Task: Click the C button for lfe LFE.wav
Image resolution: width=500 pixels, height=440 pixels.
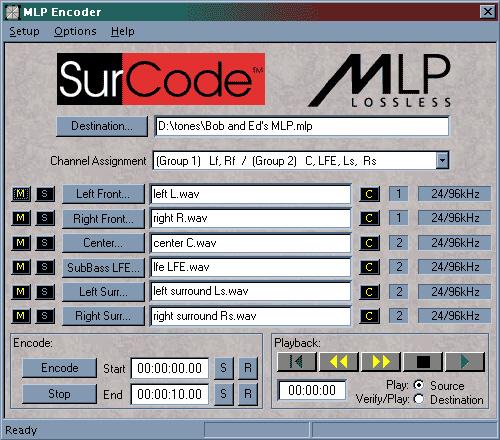Action: tap(369, 267)
